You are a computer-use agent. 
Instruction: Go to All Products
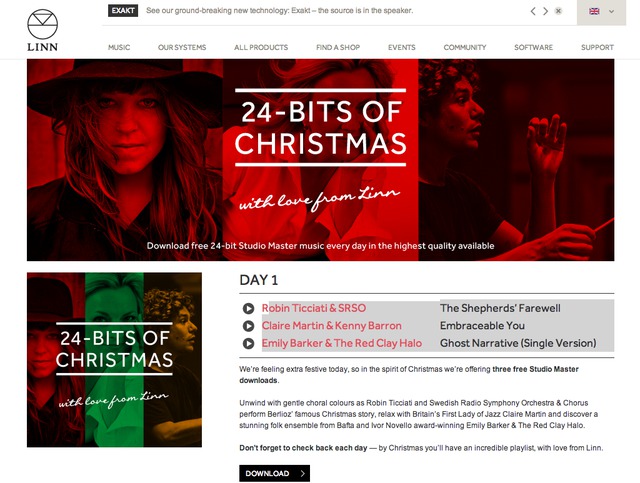261,47
